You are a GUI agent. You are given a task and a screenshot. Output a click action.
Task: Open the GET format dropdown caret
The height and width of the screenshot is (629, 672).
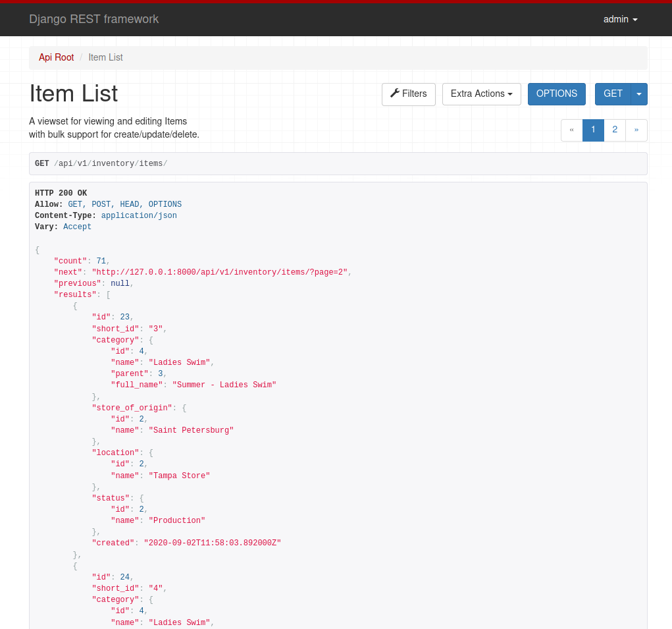click(x=638, y=94)
